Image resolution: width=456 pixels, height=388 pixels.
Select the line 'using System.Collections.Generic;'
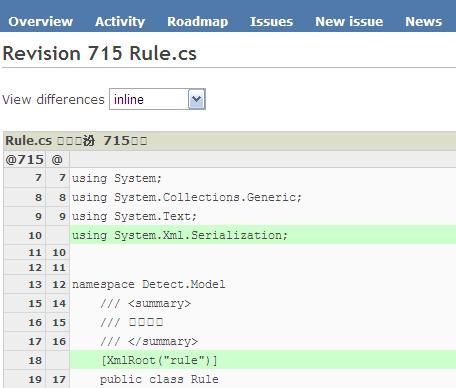(187, 197)
